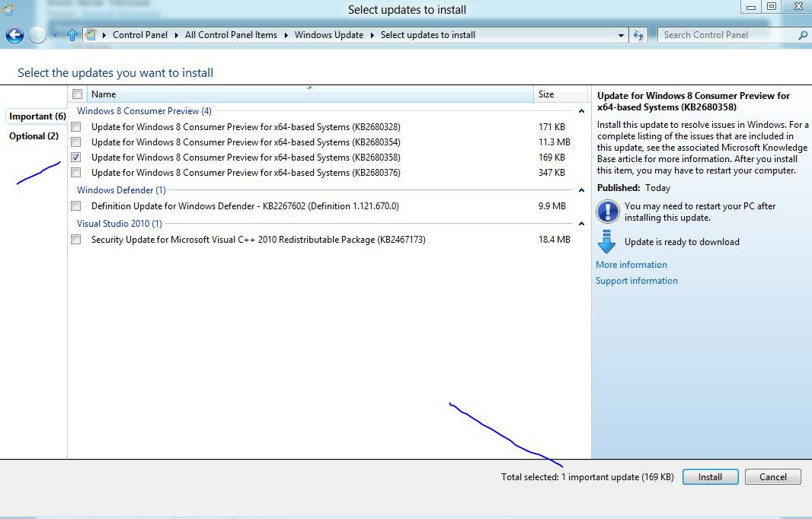Click the 11.3 MB size value

554,142
